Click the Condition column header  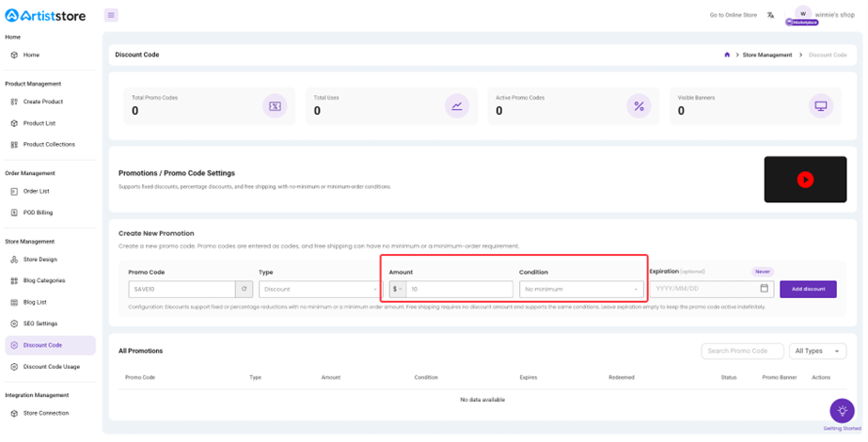point(426,377)
